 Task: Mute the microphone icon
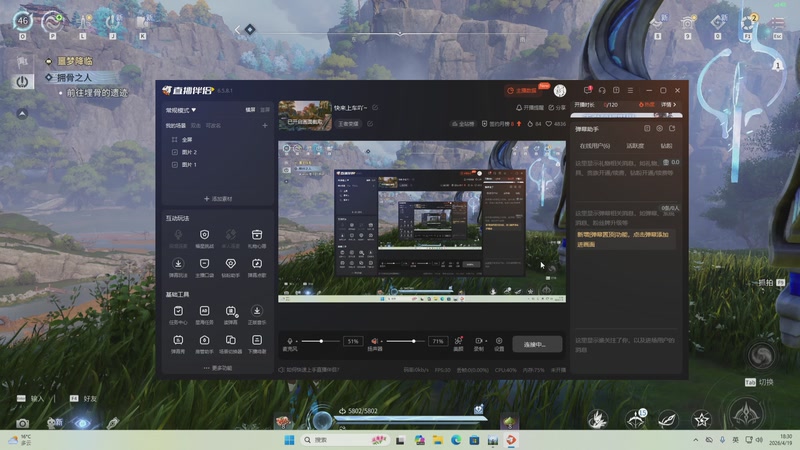click(289, 341)
